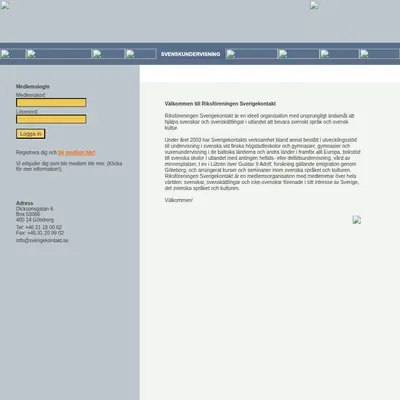Click the broken logo image in the header's left corner

coord(4,5)
